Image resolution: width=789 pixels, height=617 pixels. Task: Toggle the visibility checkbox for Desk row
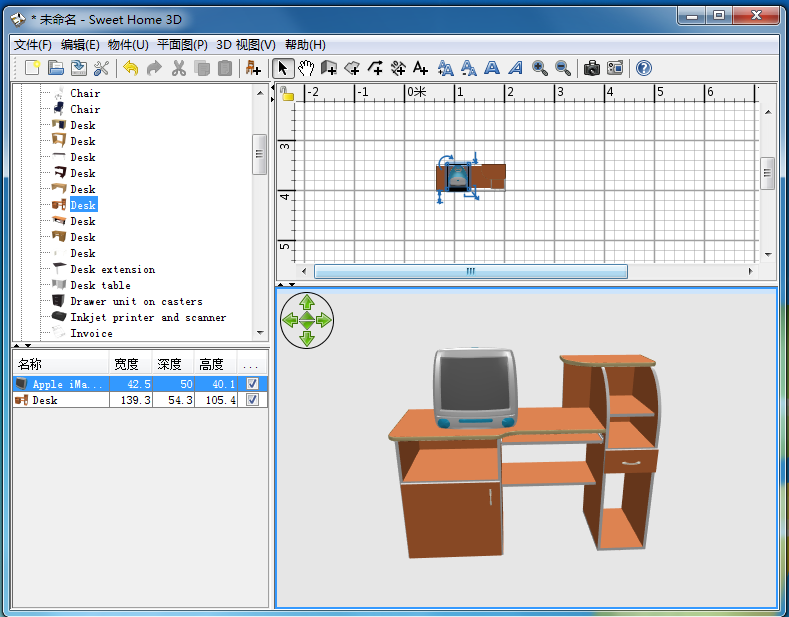point(252,400)
